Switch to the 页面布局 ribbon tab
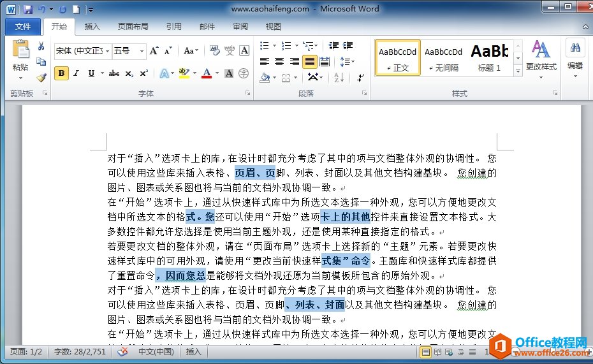Screen dimensions: 593x364 pyautogui.click(x=133, y=27)
